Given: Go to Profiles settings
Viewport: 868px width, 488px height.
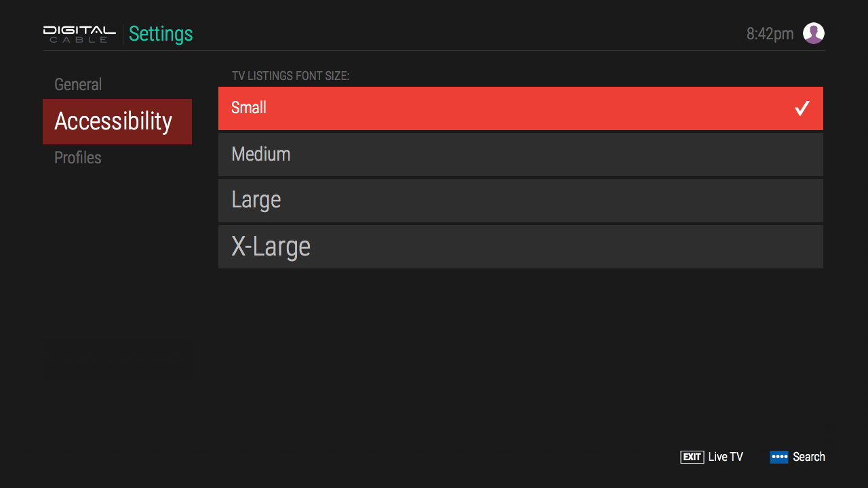Looking at the screenshot, I should 78,158.
